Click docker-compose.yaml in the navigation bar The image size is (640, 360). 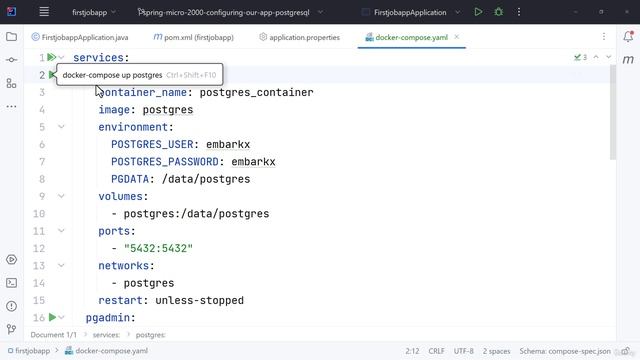tap(107, 351)
